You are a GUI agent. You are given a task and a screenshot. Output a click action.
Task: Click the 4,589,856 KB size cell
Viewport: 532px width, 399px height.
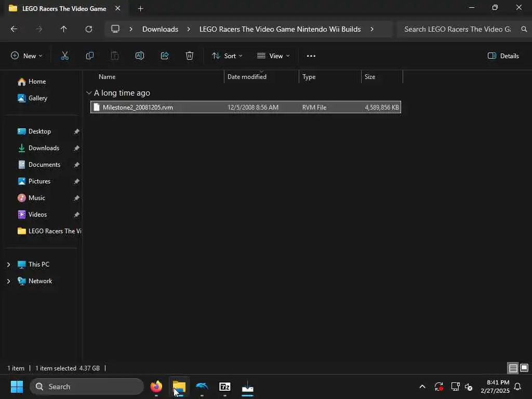(x=382, y=108)
